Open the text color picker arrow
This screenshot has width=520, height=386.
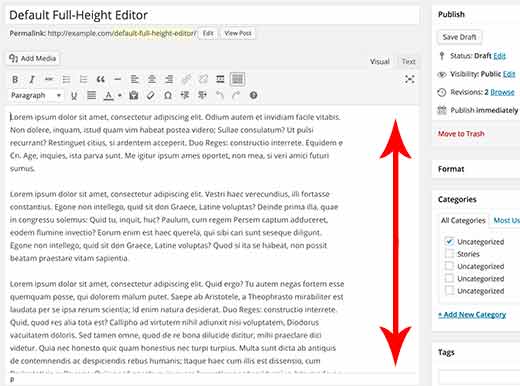coord(120,96)
